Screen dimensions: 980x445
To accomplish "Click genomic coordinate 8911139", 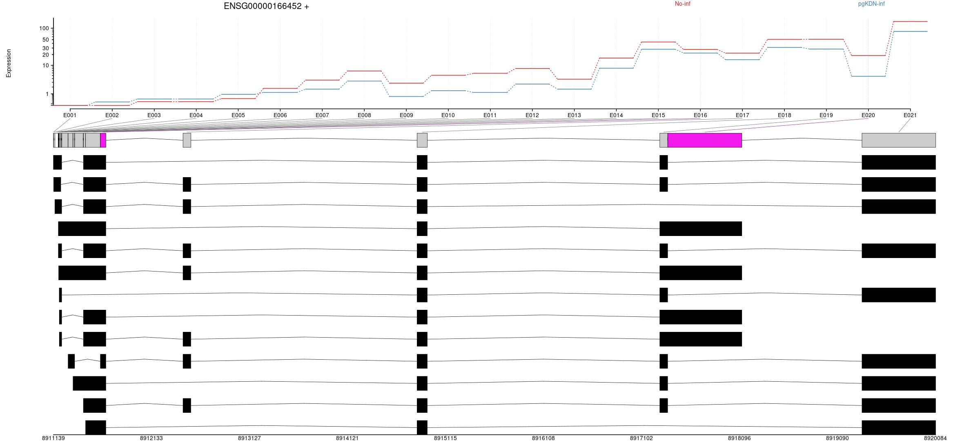I will [53, 438].
